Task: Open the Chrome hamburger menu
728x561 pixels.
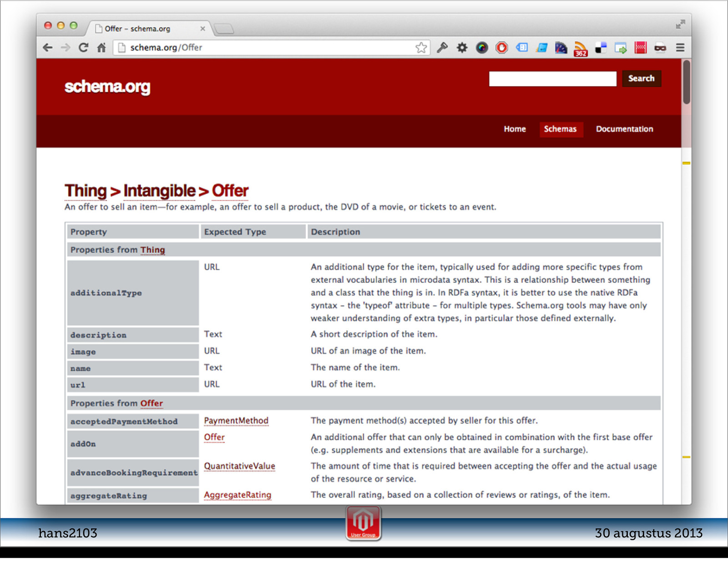Action: [x=680, y=47]
